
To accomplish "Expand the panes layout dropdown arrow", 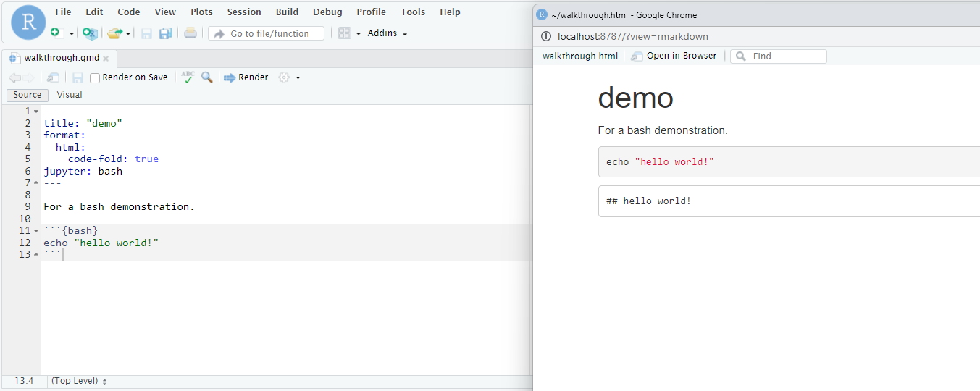I will [x=358, y=34].
